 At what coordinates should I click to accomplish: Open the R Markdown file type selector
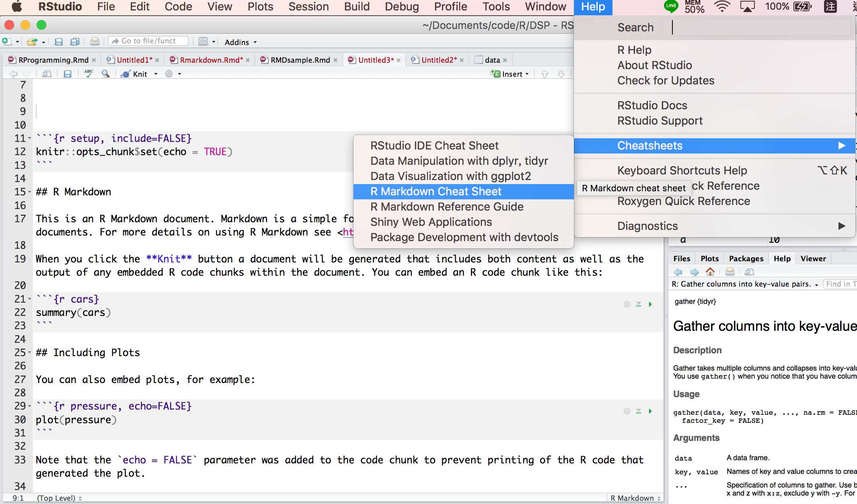click(x=635, y=498)
